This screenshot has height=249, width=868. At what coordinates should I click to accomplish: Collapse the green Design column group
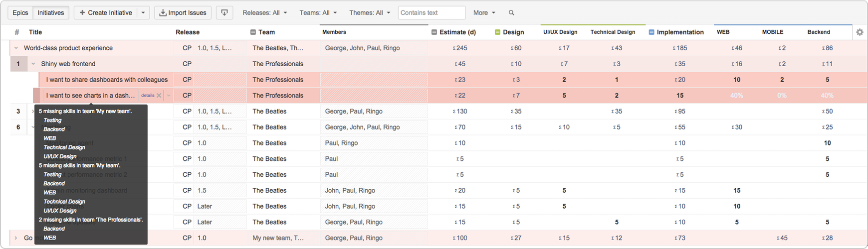tap(497, 32)
